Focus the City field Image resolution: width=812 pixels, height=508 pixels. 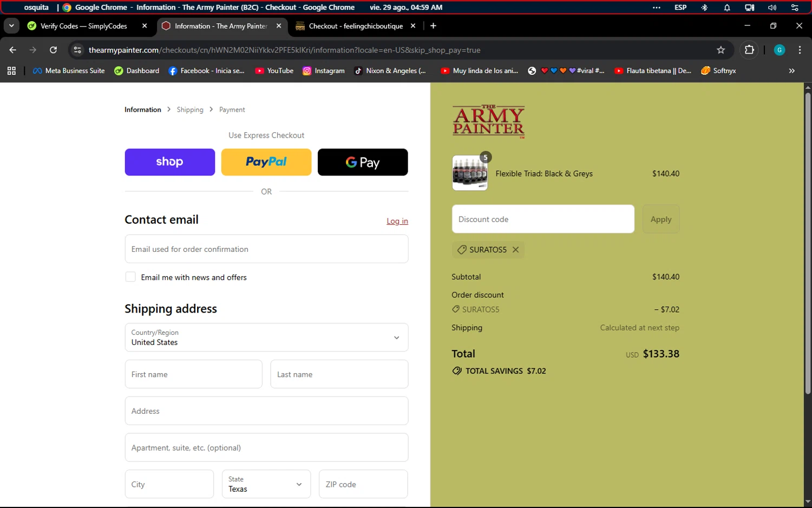(x=169, y=484)
